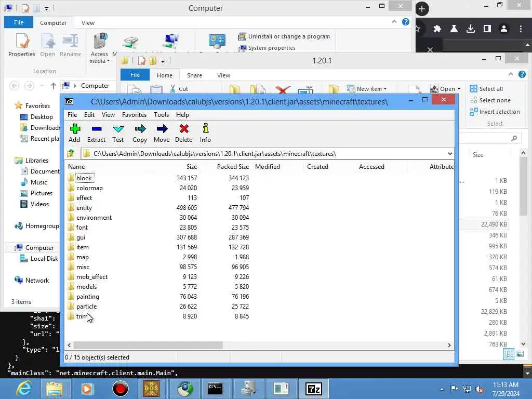The width and height of the screenshot is (532, 399).
Task: Open the New item dropdown in 1.20.1 window
Action: 367,89
